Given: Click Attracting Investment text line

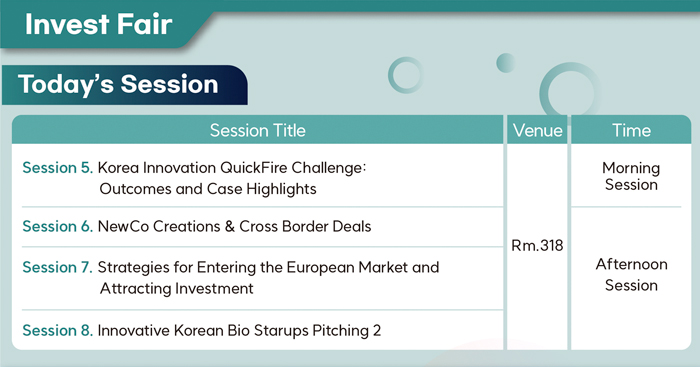Looking at the screenshot, I should 177,288.
